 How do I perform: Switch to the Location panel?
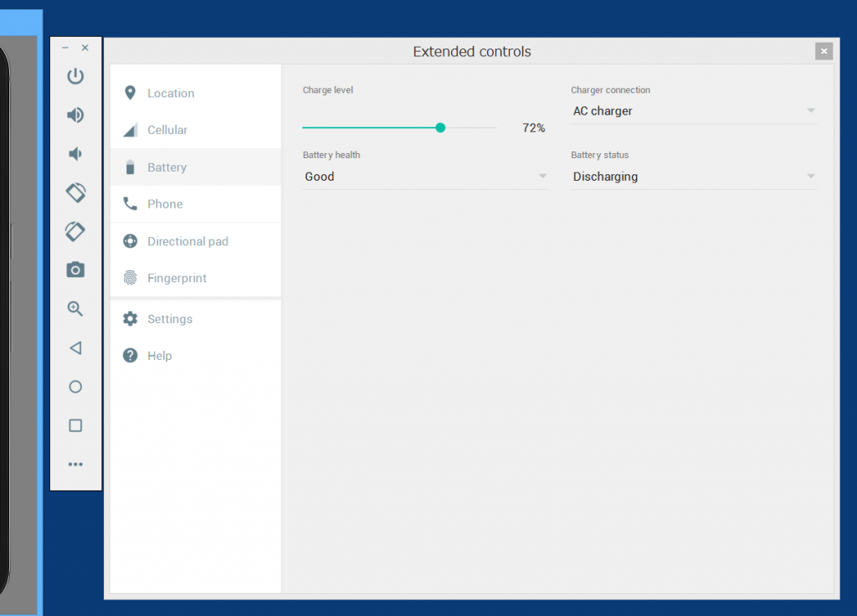(171, 93)
